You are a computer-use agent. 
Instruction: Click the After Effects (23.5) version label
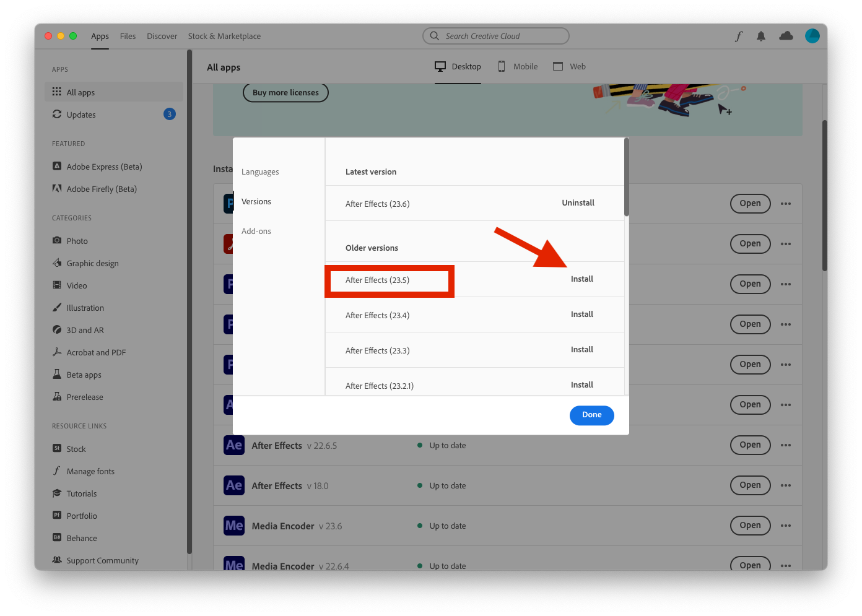[377, 280]
